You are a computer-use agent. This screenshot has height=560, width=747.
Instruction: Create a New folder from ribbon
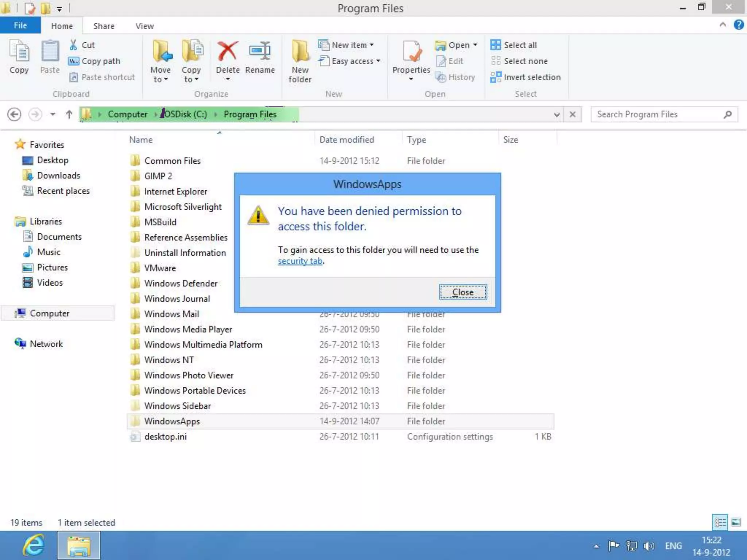(x=300, y=61)
